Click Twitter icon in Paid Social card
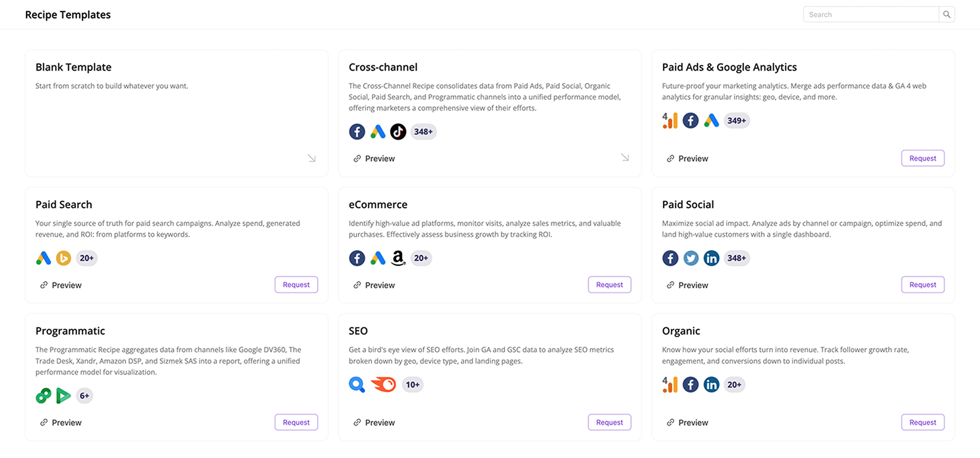 click(x=690, y=258)
